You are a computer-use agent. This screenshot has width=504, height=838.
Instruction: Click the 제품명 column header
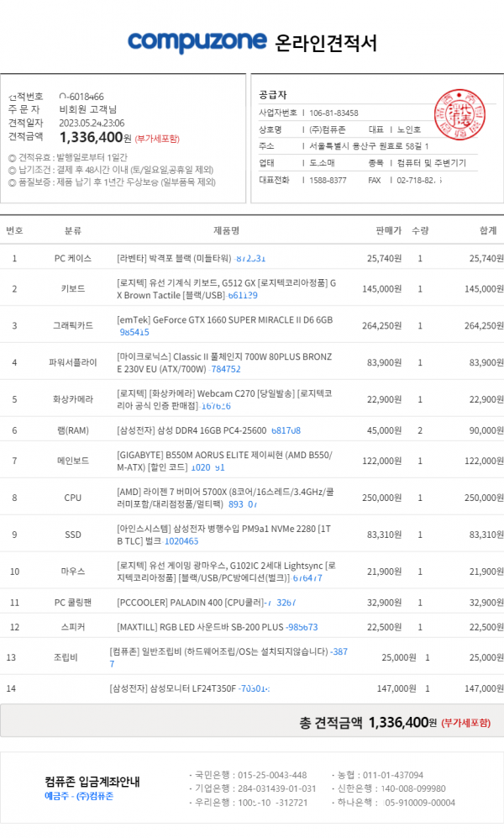coord(226,230)
